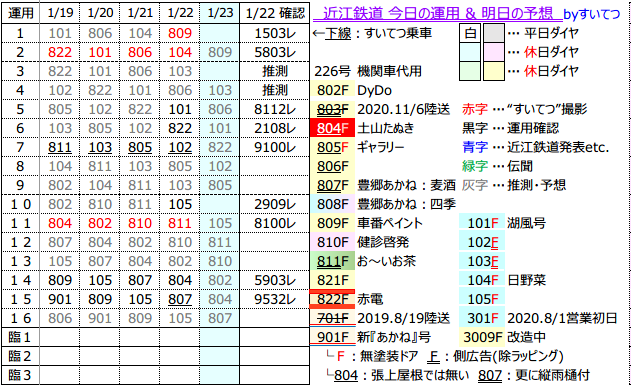Select the struck-through 803F entry
The height and width of the screenshot is (385, 631).
coord(332,109)
